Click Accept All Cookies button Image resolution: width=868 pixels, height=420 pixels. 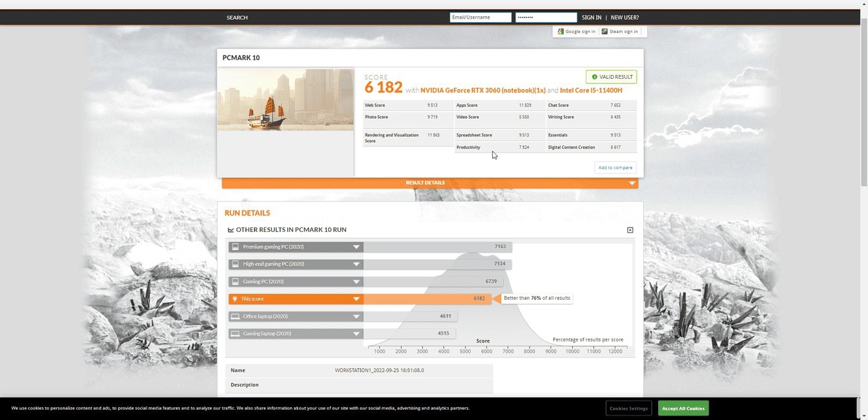coord(683,408)
